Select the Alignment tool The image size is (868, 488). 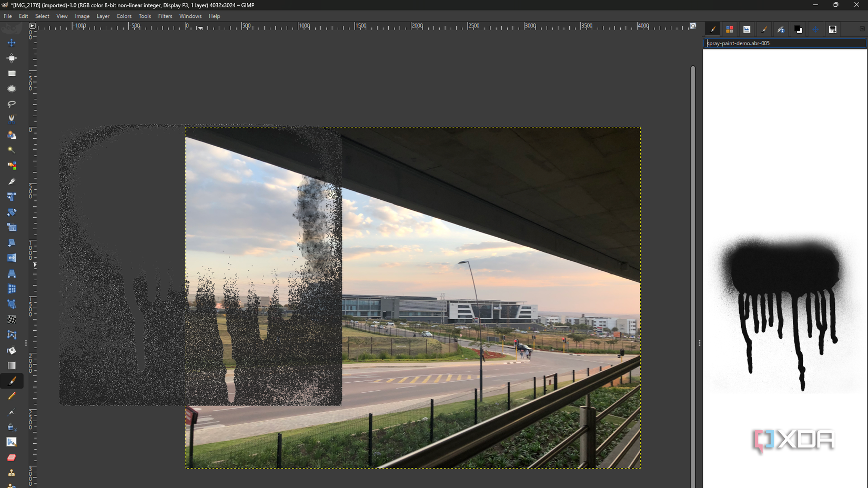click(x=12, y=58)
